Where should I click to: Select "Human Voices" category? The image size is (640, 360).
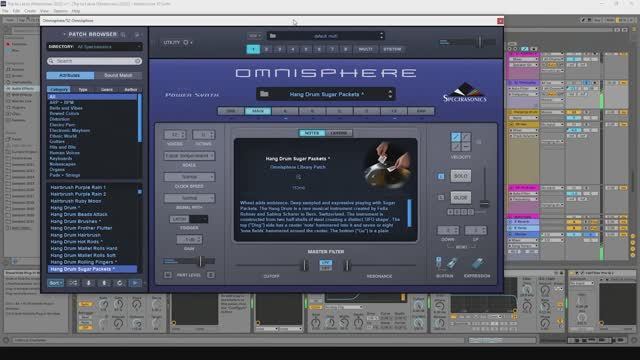point(64,153)
